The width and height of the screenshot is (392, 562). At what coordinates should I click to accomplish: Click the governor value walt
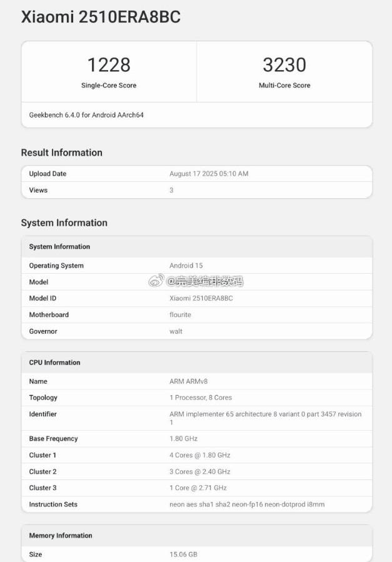tap(176, 331)
